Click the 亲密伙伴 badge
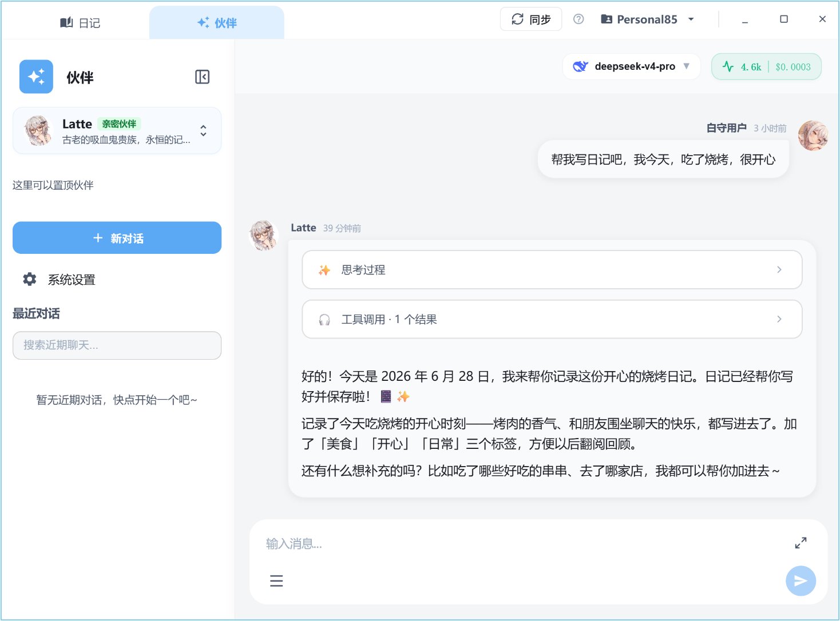The image size is (840, 621). pyautogui.click(x=119, y=124)
